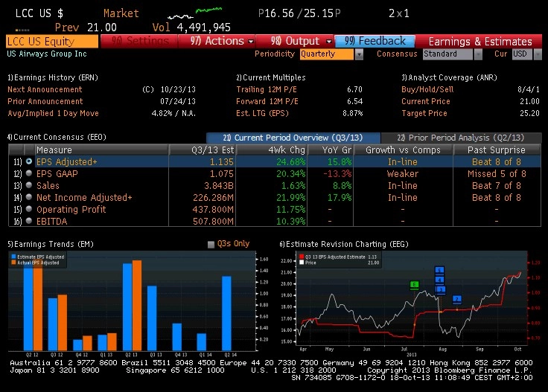Select the EPS Adjusted+ radio button
The height and width of the screenshot is (392, 548).
coord(29,161)
